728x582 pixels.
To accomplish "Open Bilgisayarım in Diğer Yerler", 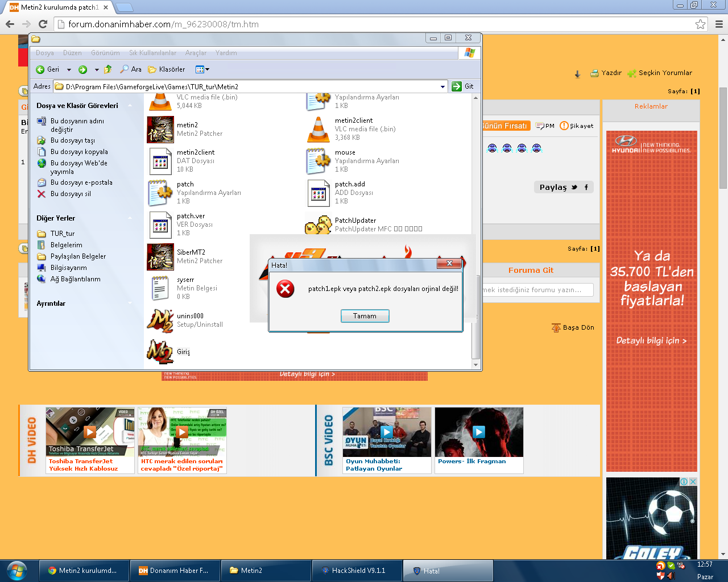I will pyautogui.click(x=62, y=268).
